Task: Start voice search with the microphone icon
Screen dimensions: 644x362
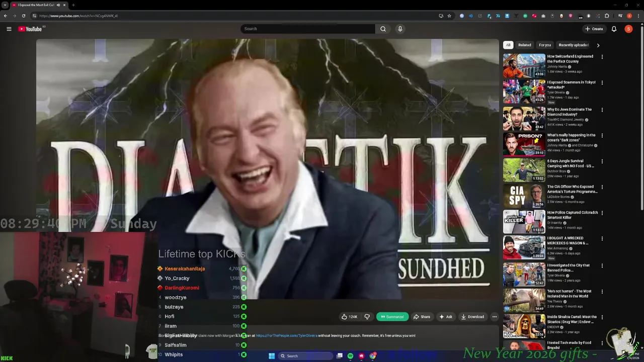Action: (x=400, y=29)
